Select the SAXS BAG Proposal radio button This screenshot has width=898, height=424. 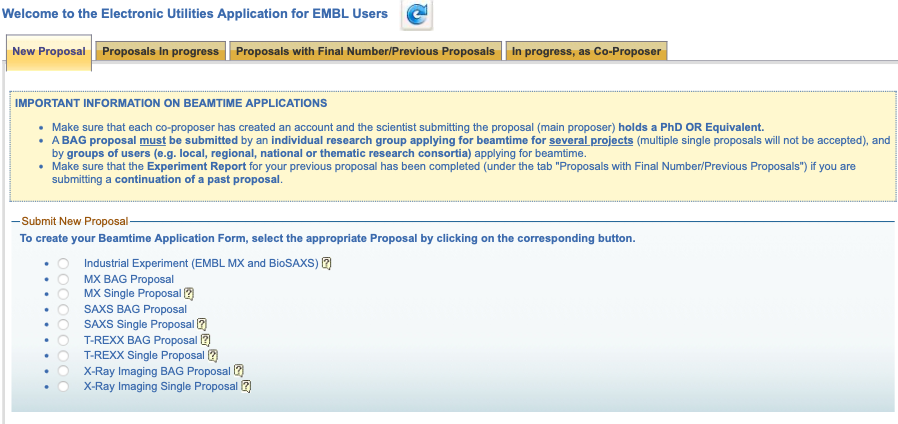(x=63, y=310)
